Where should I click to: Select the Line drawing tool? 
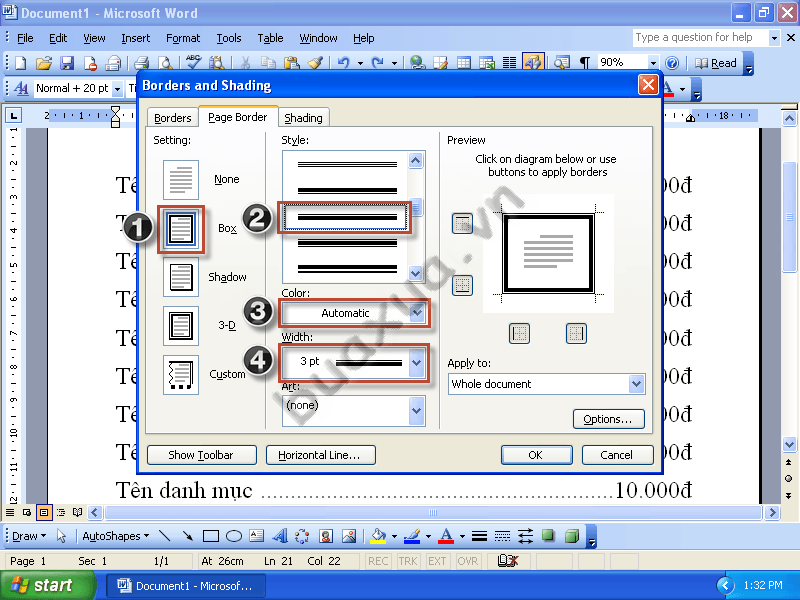point(164,536)
